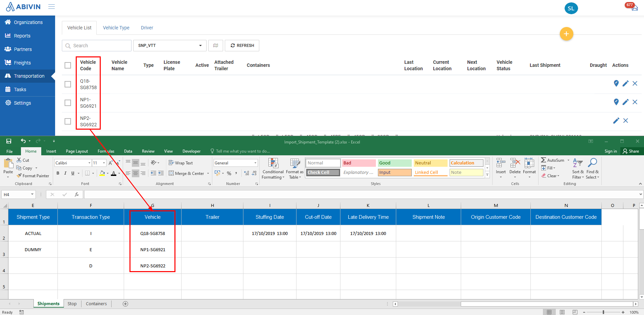Expand the Merge & Center dropdown arrow

(208, 174)
